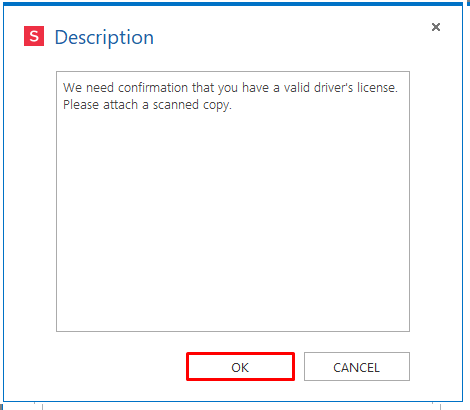The height and width of the screenshot is (410, 470).
Task: Click the word "confirmation" in the message
Action: pyautogui.click(x=153, y=88)
